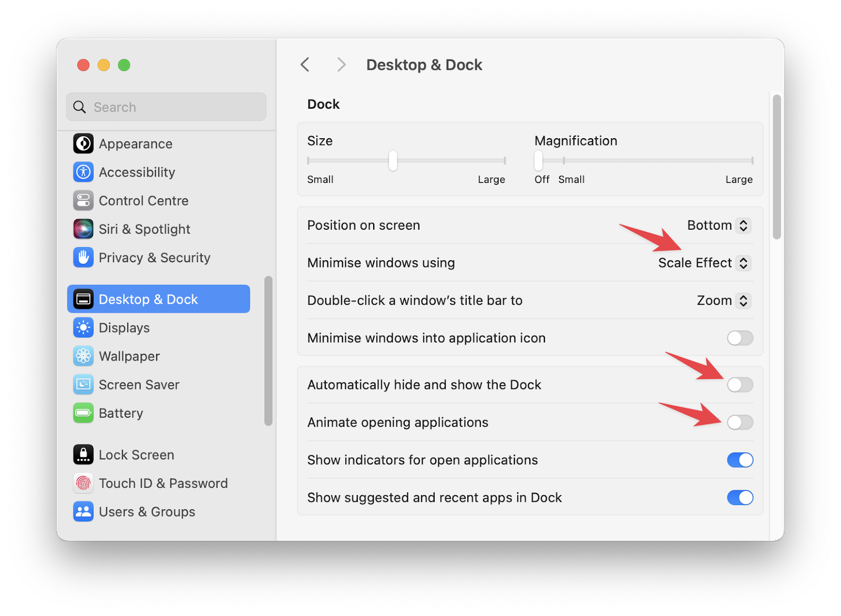Change the Minimise windows using effect
This screenshot has width=841, height=616.
743,263
